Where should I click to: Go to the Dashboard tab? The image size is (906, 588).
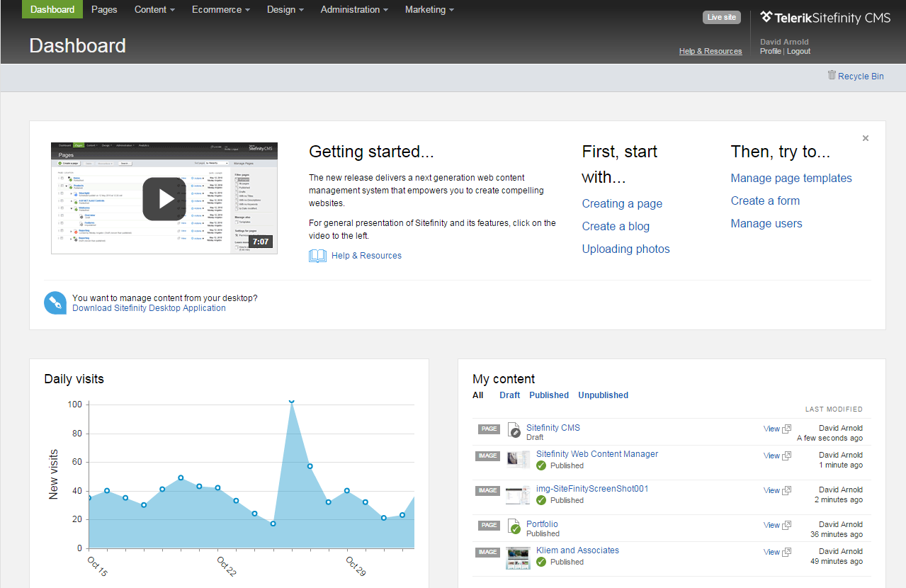click(52, 9)
